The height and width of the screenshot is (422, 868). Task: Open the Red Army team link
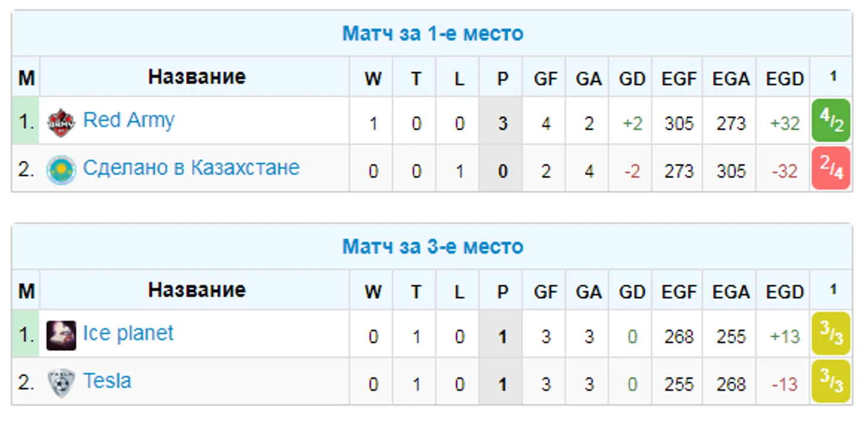pos(128,120)
